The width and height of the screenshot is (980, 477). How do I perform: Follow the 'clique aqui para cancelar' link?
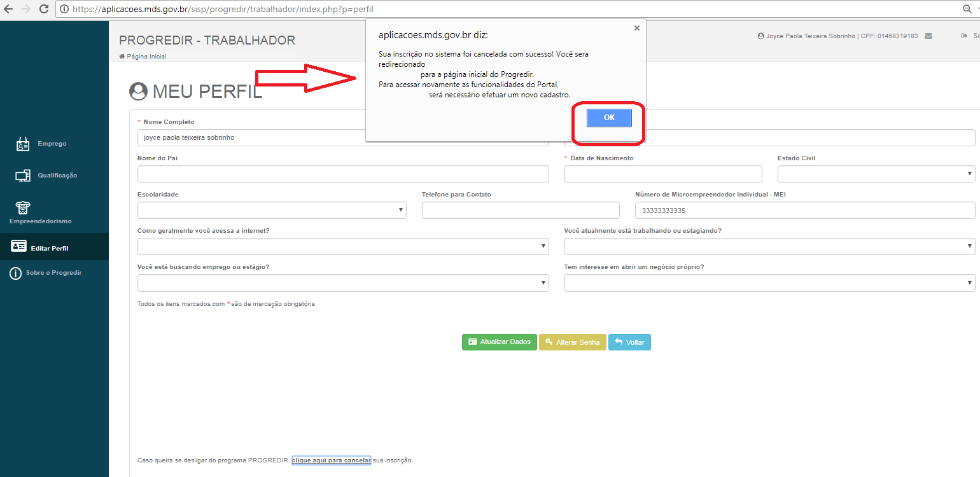(331, 460)
